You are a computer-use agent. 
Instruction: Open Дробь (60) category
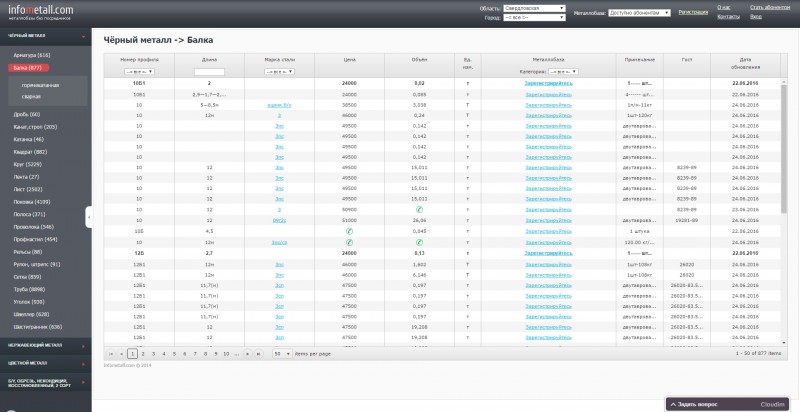(27, 115)
